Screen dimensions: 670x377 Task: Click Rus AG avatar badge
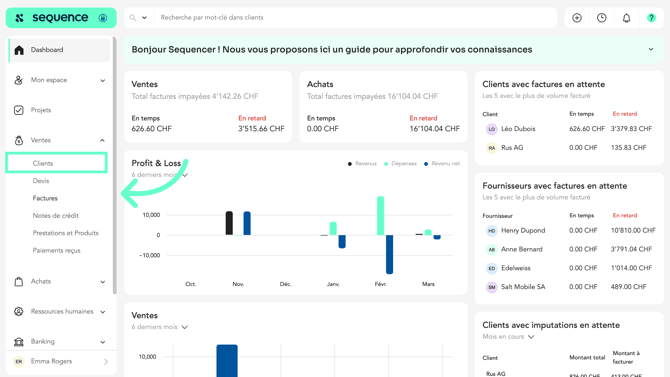pos(492,148)
